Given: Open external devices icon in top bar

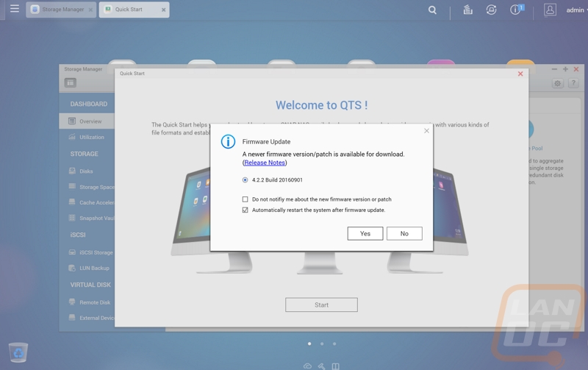Looking at the screenshot, I should click(491, 10).
